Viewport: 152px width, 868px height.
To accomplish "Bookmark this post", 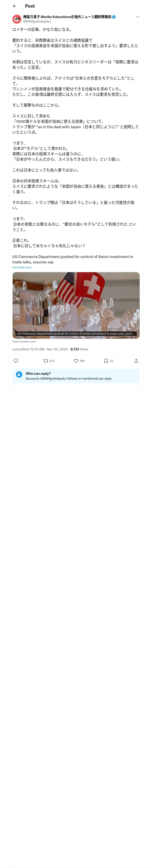I will coord(106,361).
